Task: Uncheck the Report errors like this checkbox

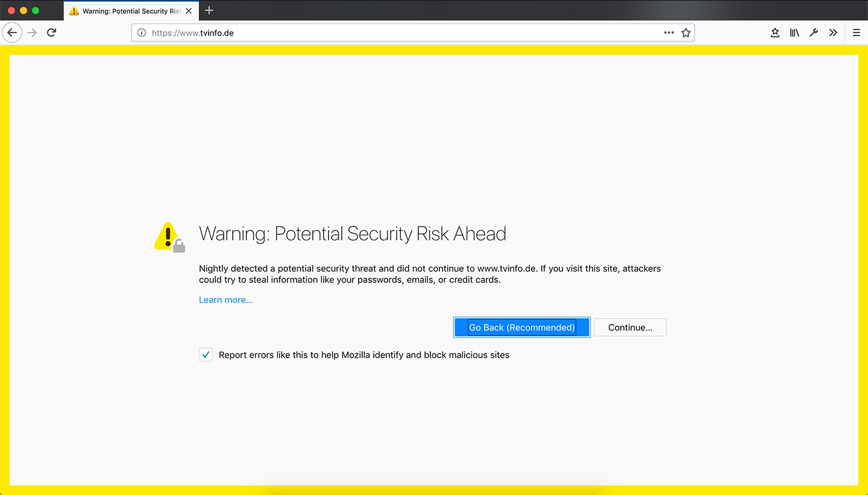Action: point(206,355)
